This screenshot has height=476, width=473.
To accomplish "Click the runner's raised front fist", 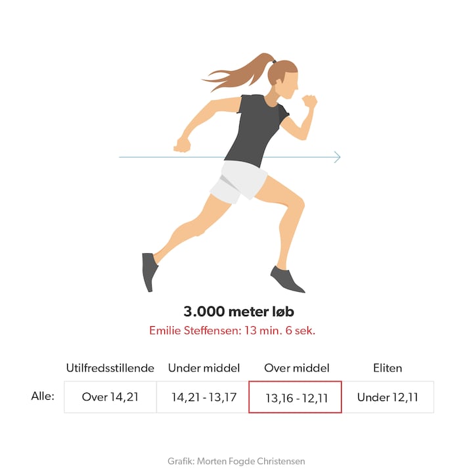I will click(309, 102).
